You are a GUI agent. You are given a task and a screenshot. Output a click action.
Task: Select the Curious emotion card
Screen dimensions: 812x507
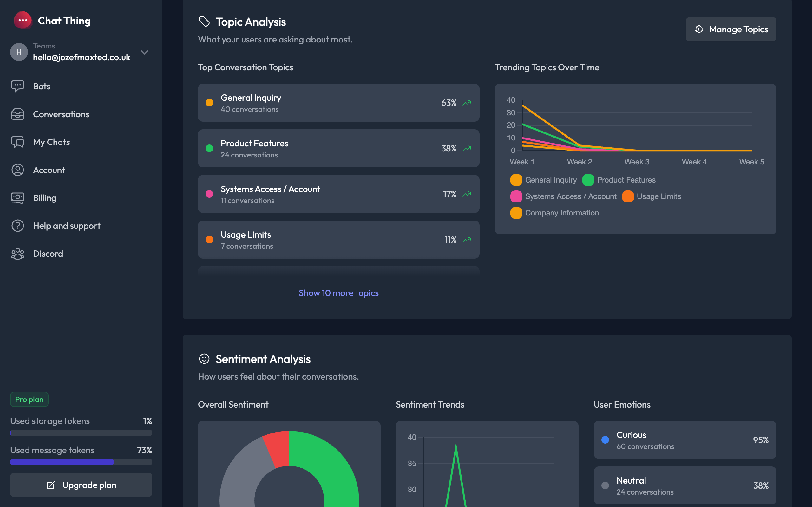coord(684,440)
